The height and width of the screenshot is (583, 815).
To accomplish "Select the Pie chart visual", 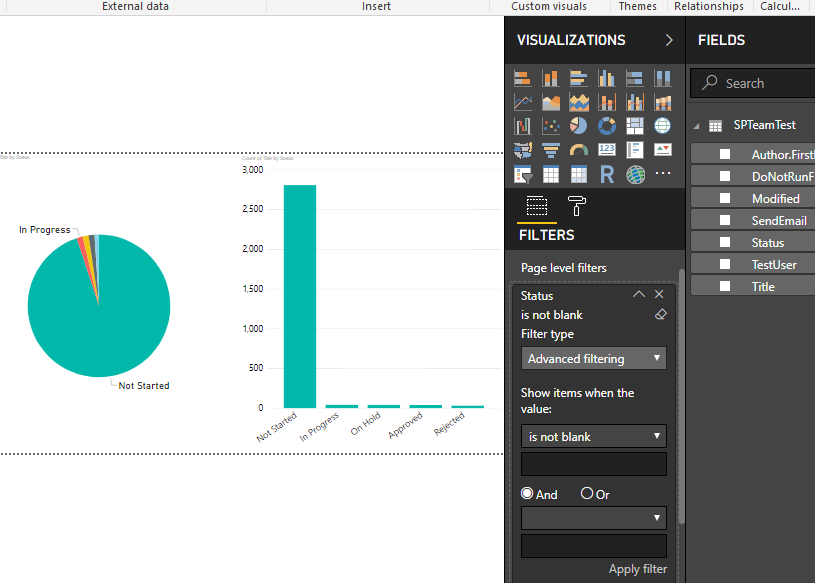I will coord(578,125).
